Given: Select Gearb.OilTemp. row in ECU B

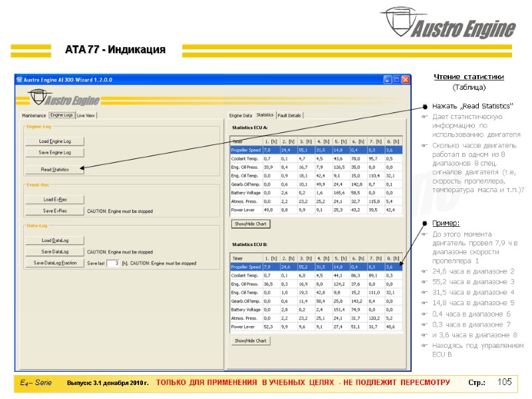Looking at the screenshot, I should click(316, 301).
